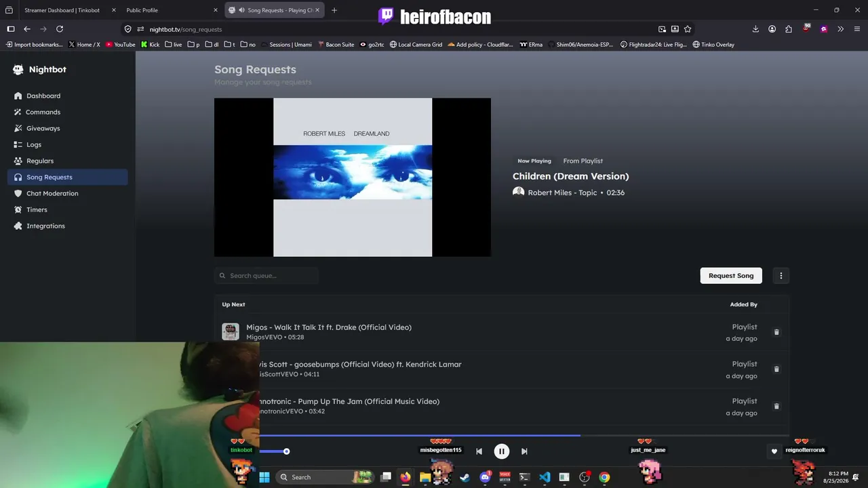Viewport: 868px width, 488px height.
Task: Open Robert Miles - Topic channel link
Action: click(x=562, y=192)
